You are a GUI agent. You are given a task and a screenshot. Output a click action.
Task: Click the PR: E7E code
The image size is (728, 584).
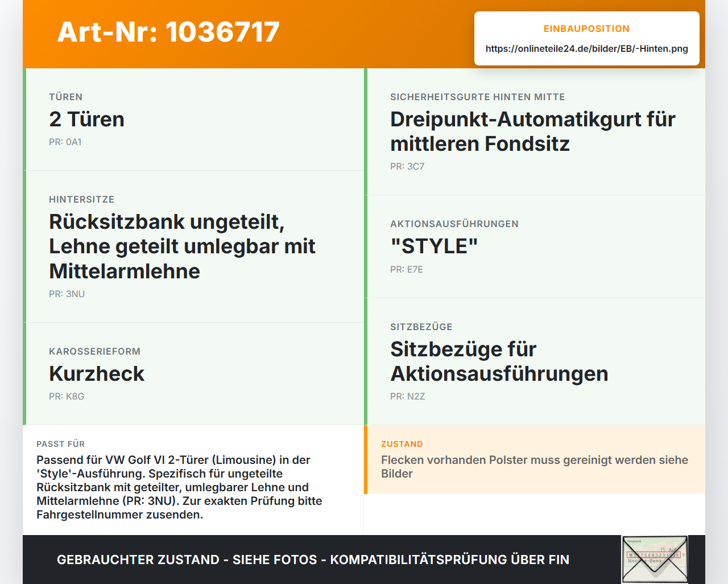coord(407,269)
